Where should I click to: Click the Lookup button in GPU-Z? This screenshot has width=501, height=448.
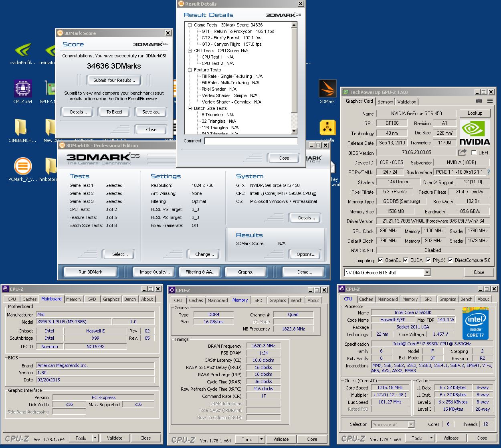(475, 113)
